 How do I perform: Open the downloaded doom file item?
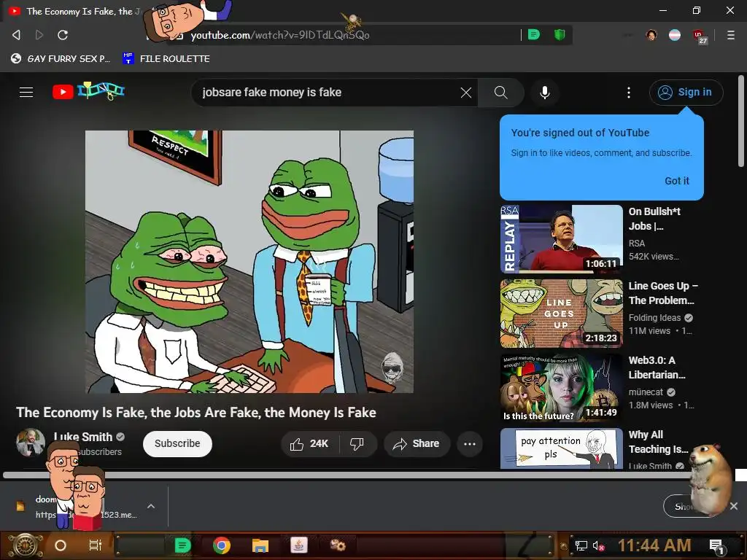(x=76, y=507)
